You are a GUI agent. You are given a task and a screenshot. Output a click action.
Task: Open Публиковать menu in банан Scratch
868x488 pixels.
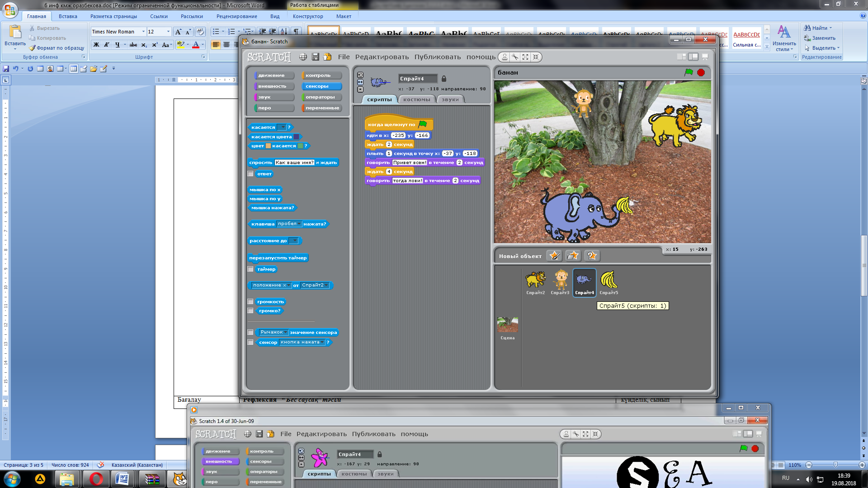tap(438, 57)
